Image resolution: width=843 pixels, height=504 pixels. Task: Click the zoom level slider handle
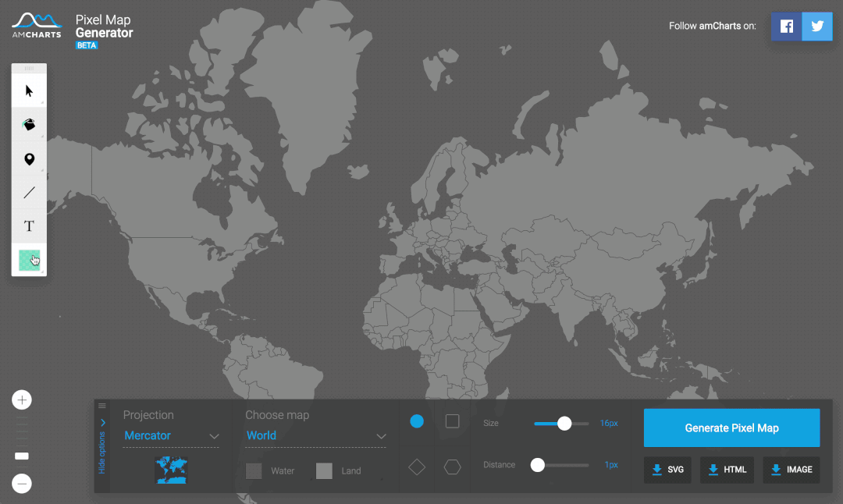point(22,456)
